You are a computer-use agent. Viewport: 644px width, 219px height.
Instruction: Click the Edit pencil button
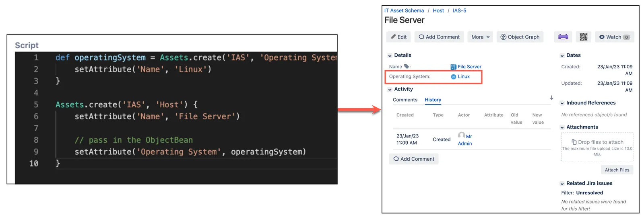point(398,37)
